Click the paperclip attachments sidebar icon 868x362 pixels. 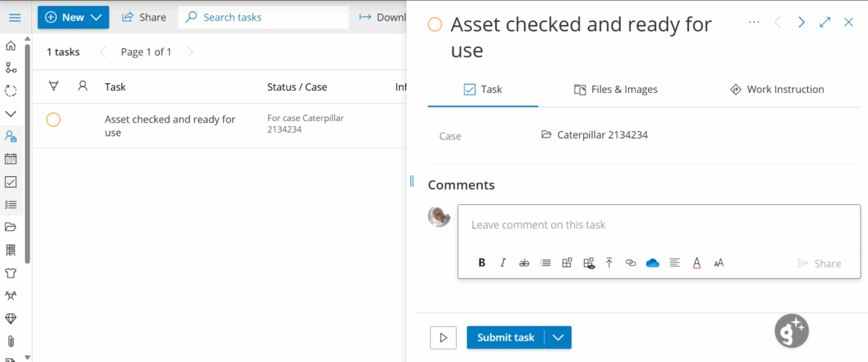11,341
